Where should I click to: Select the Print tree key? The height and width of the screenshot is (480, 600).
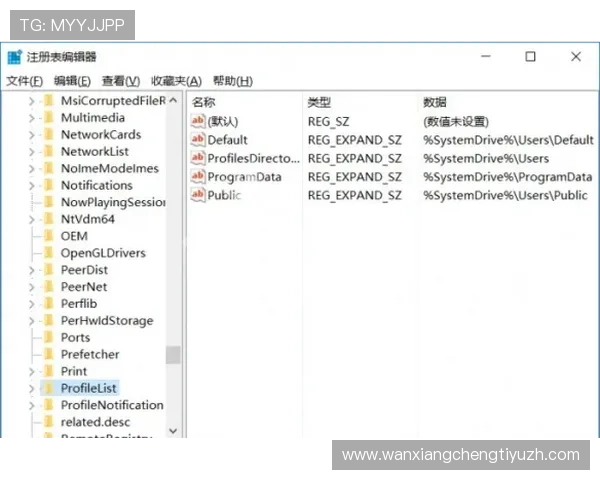point(74,371)
